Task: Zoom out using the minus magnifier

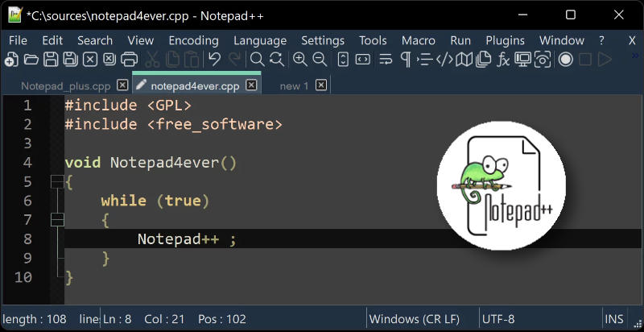Action: (x=320, y=60)
